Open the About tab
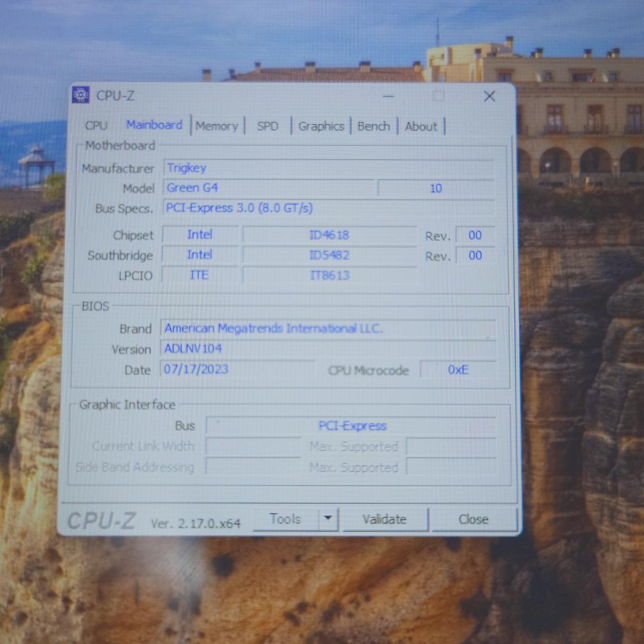644x644 pixels. coord(421,126)
